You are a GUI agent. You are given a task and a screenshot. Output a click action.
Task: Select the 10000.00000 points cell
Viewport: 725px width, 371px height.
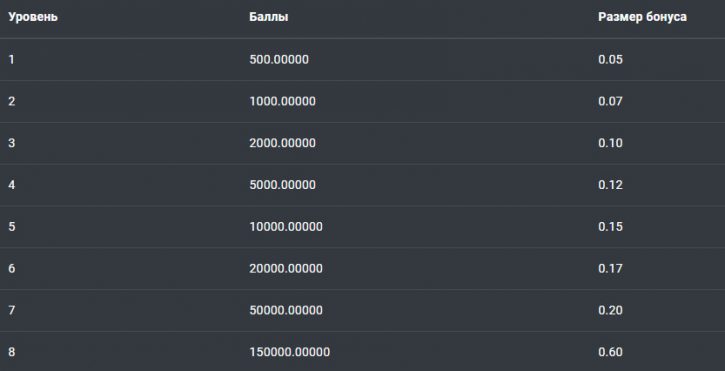[286, 227]
